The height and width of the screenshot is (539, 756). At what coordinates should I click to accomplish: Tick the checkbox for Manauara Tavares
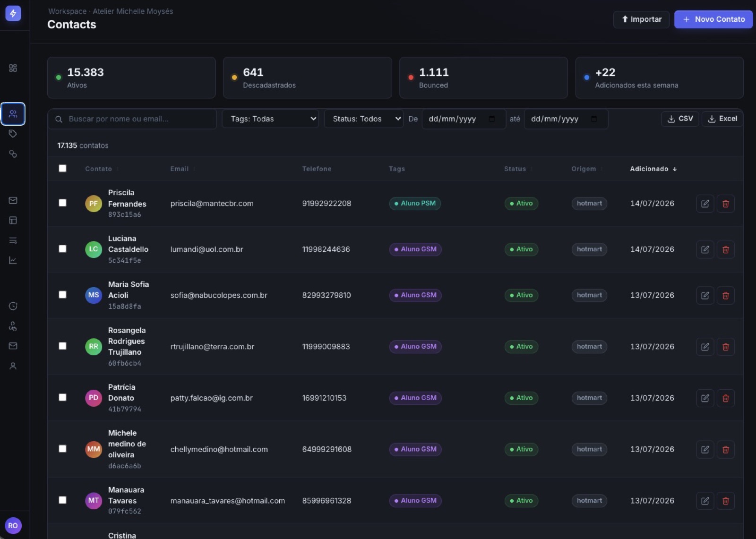(x=62, y=500)
